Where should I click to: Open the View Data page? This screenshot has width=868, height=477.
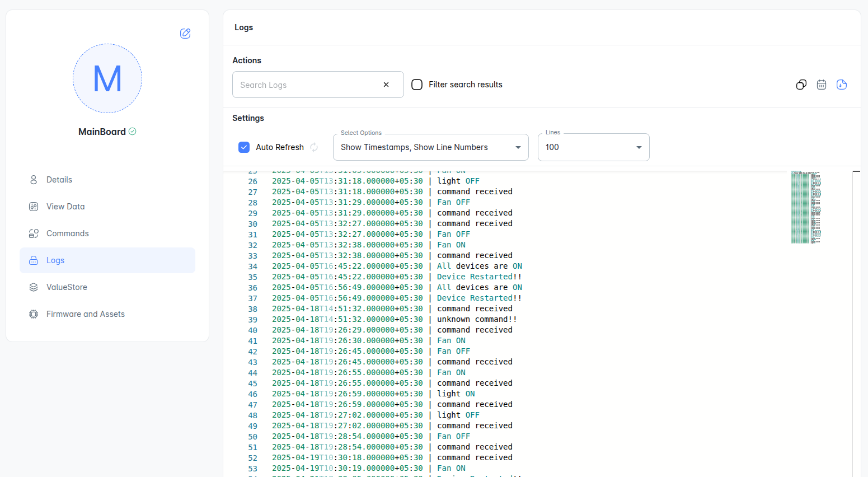point(65,207)
